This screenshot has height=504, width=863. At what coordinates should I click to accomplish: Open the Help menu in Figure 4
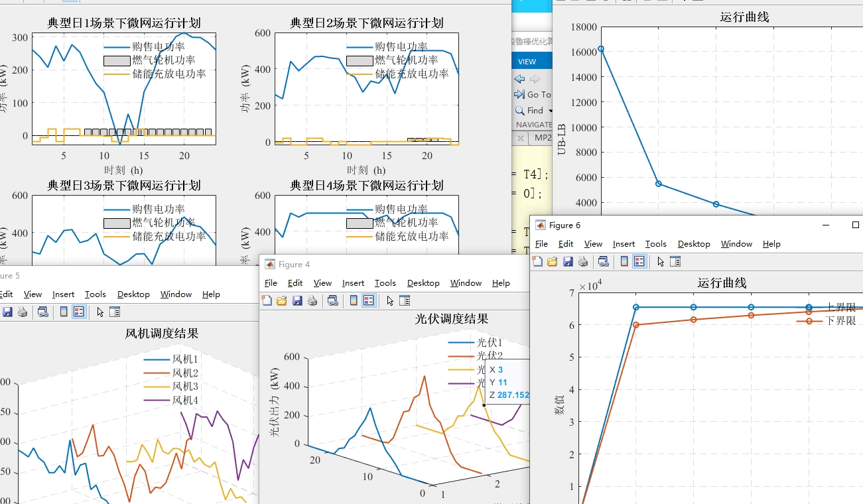tap(501, 283)
